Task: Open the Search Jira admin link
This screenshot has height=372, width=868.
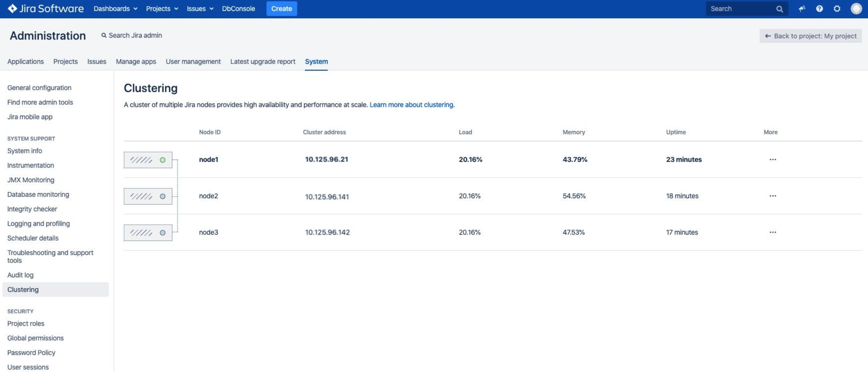Action: click(x=131, y=36)
